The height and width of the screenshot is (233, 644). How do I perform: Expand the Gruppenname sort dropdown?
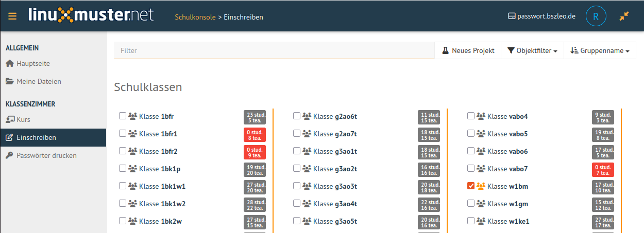pyautogui.click(x=600, y=50)
